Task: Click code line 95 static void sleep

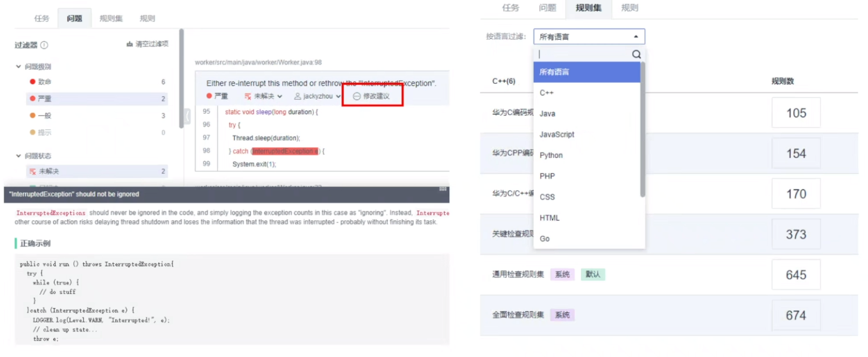Action: click(271, 112)
